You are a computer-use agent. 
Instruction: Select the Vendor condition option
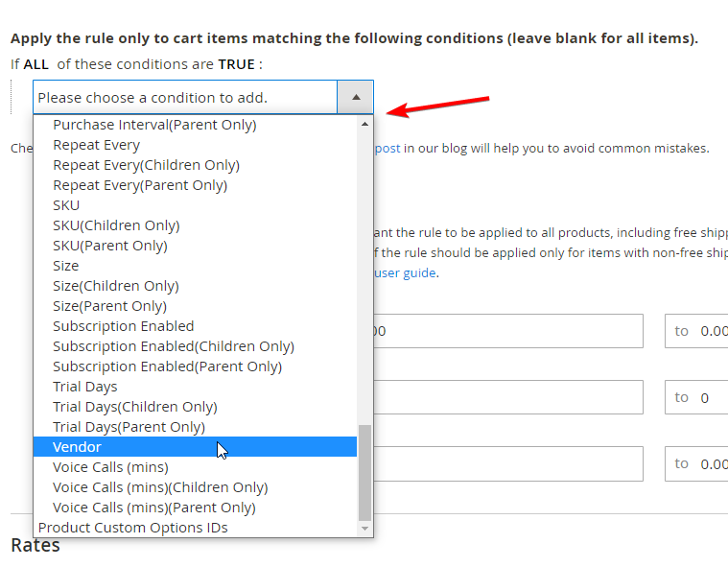[195, 447]
